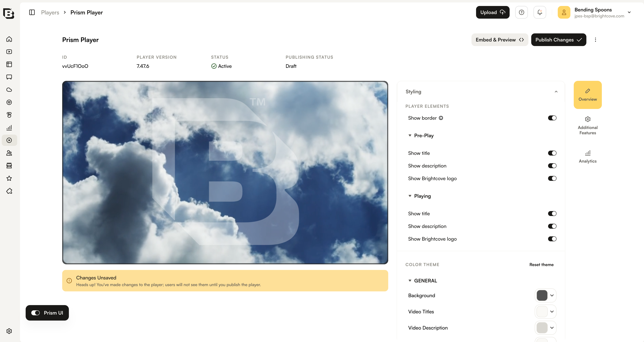The width and height of the screenshot is (644, 342).
Task: Toggle Pre-Play Show title switch
Action: (x=552, y=153)
